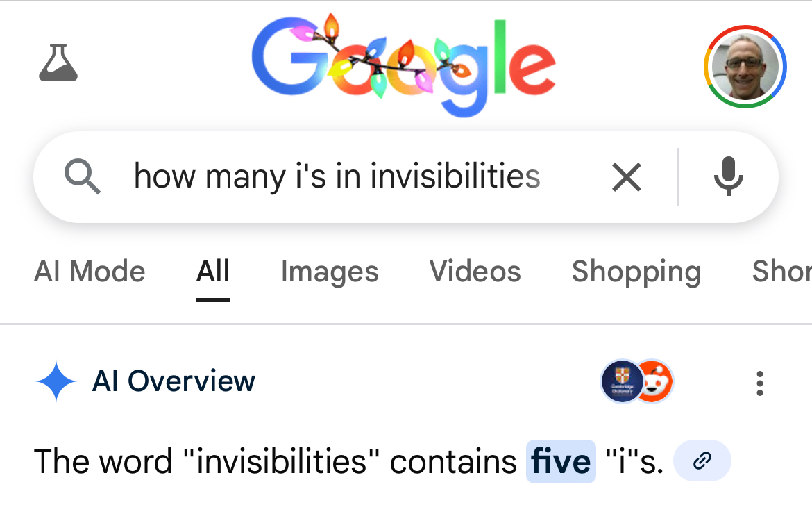
Task: Select the All results tab
Action: [212, 272]
